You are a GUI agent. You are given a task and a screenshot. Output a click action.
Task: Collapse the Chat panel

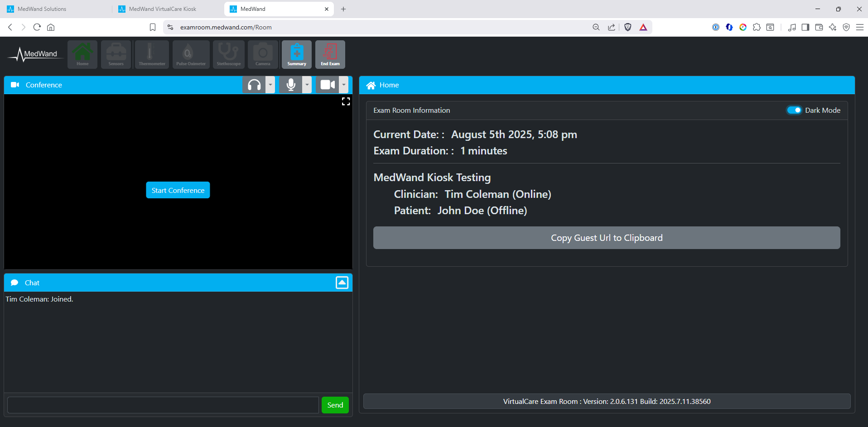[x=342, y=283]
